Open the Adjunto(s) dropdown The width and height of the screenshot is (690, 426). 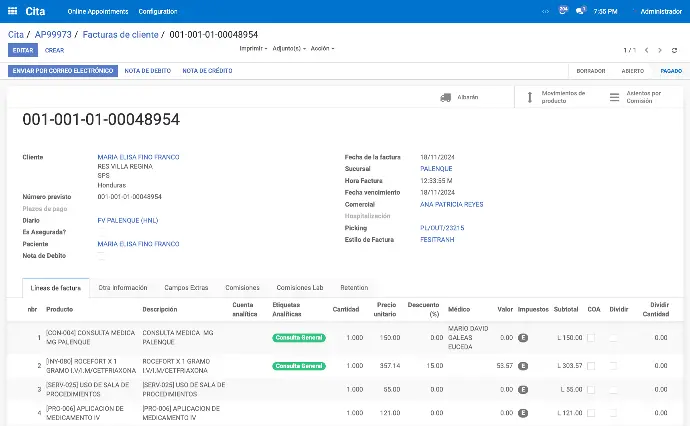(x=287, y=48)
